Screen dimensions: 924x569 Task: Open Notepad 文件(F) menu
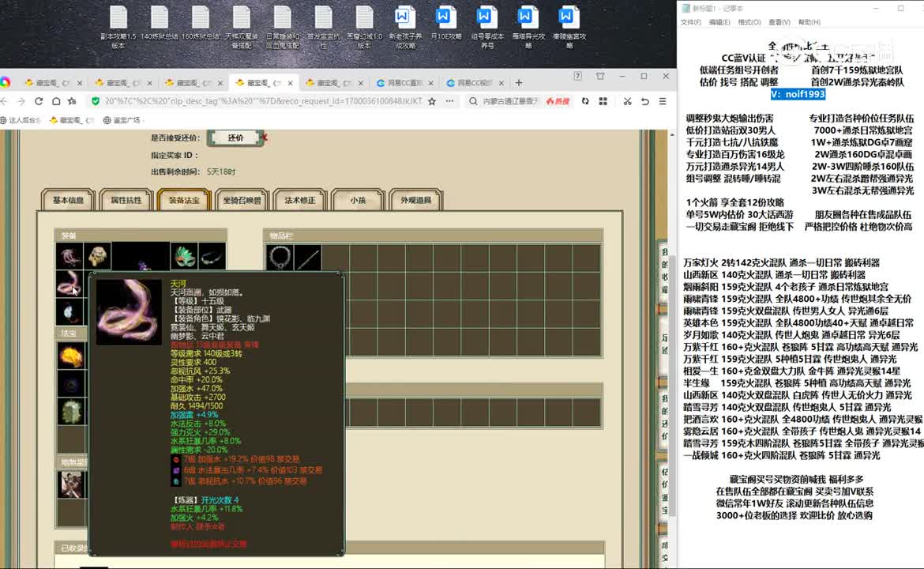tap(691, 22)
